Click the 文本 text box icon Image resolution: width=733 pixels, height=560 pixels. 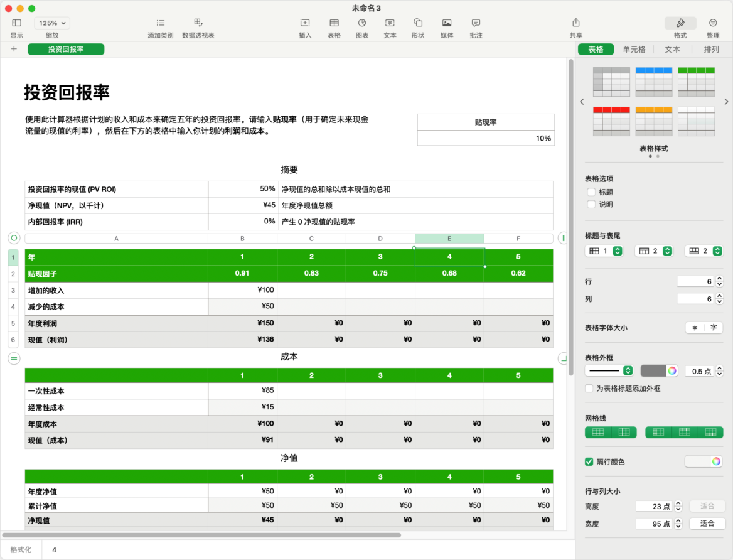coord(390,23)
